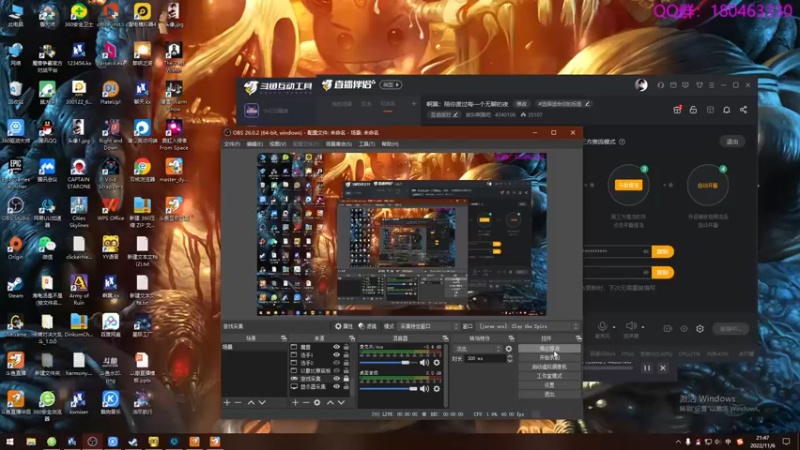Click microphone icon in companion bottom bar
The height and width of the screenshot is (450, 800).
[x=603, y=326]
